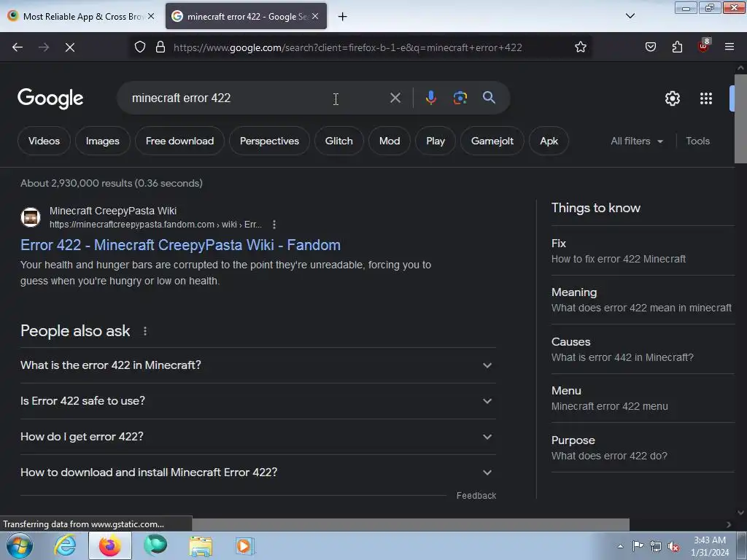Click the horizontal scrollbar thumb
Image resolution: width=747 pixels, height=560 pixels.
pyautogui.click(x=411, y=524)
